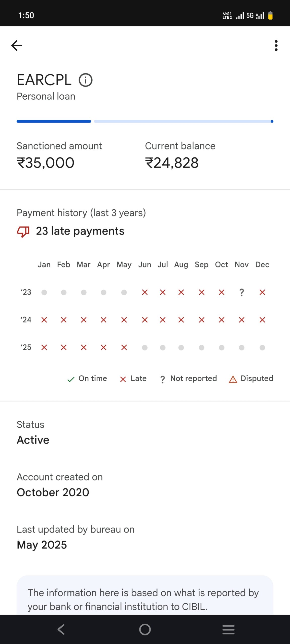Open the recent apps navigation button
The width and height of the screenshot is (290, 644).
pos(228,630)
